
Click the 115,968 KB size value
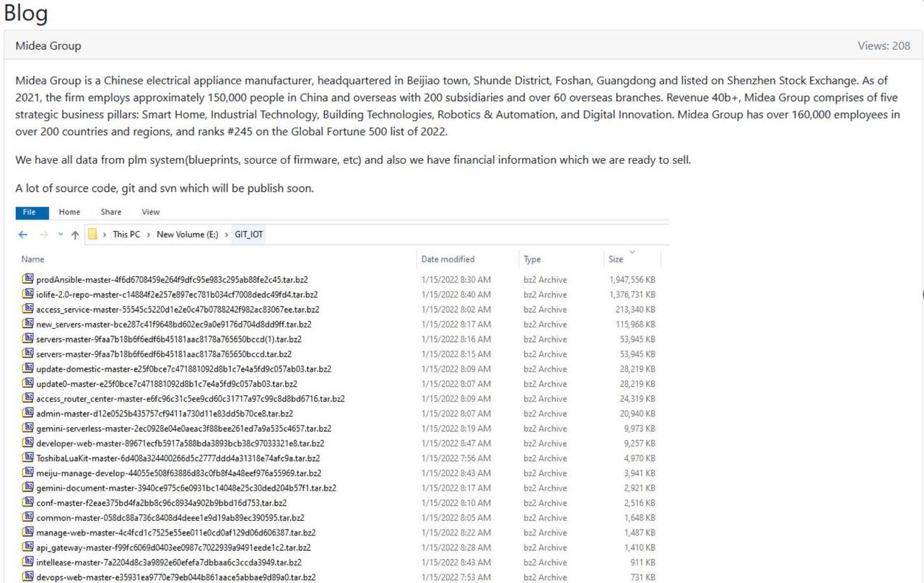point(635,324)
